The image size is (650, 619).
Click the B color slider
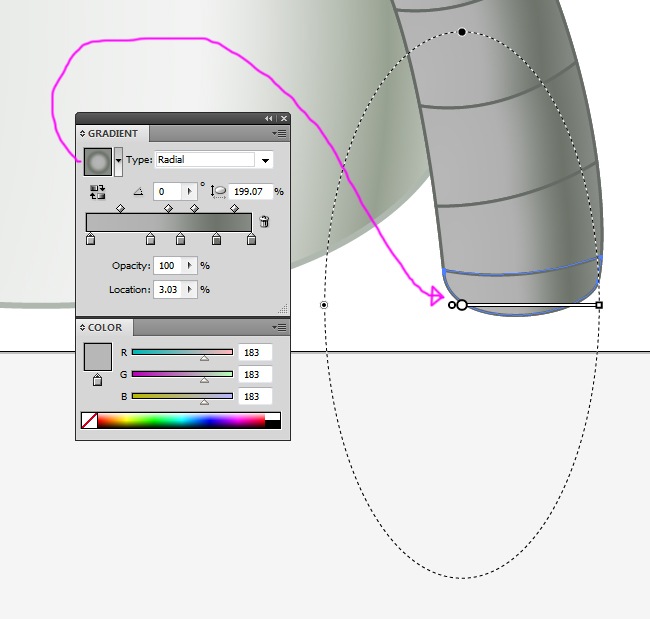tap(182, 396)
